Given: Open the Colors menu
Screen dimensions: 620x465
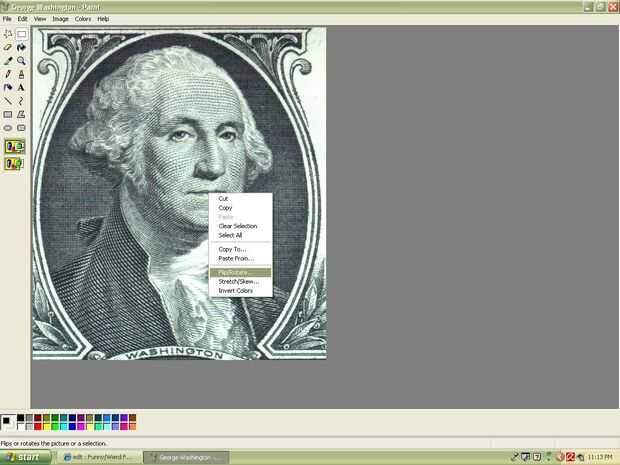Looking at the screenshot, I should [83, 19].
